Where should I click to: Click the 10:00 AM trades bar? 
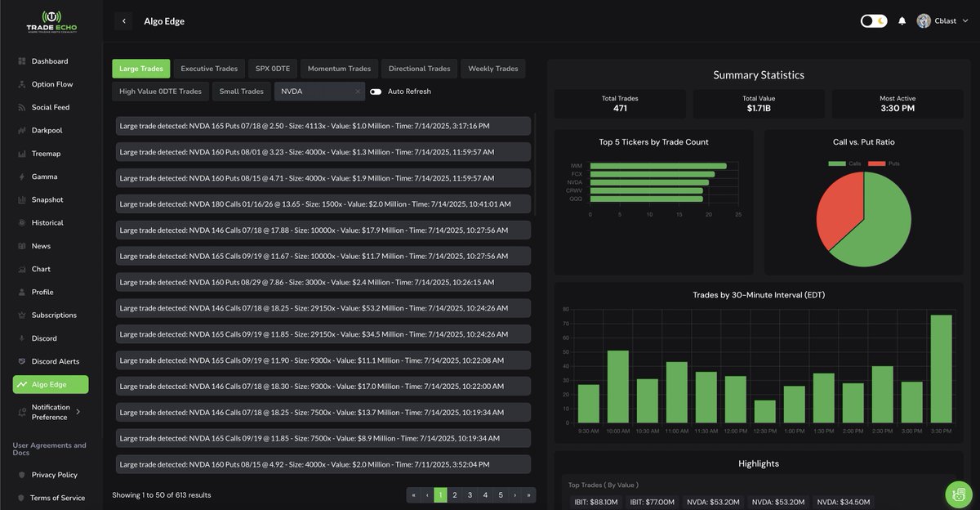point(618,387)
